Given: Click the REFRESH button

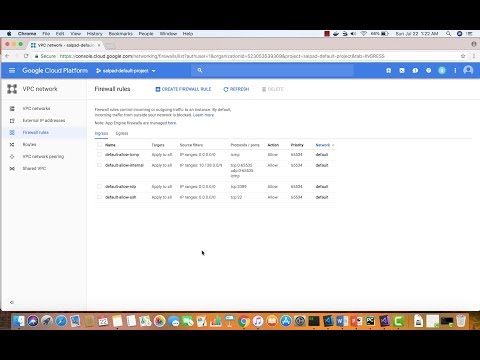Looking at the screenshot, I should point(236,89).
